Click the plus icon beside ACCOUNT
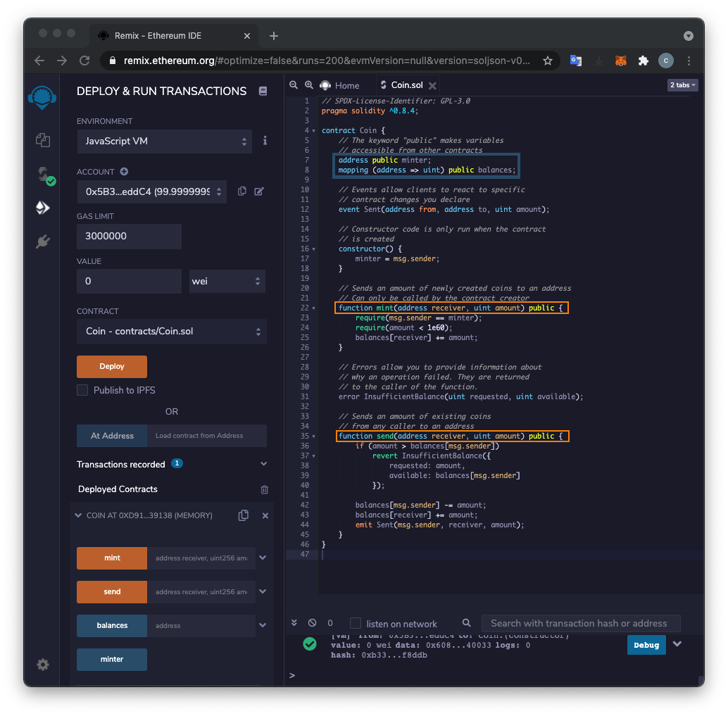The width and height of the screenshot is (728, 716). click(x=124, y=171)
